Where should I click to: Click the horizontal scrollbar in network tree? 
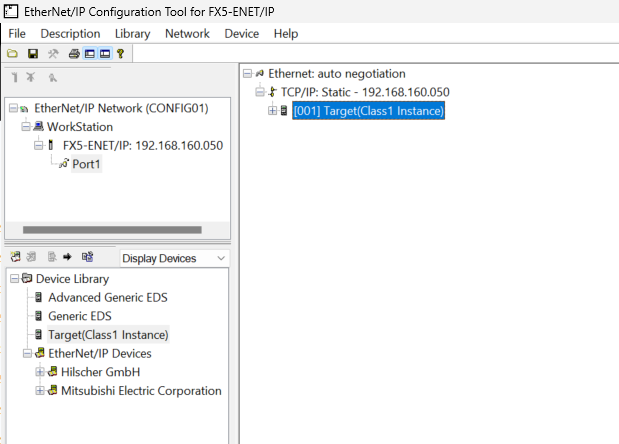tap(110, 230)
